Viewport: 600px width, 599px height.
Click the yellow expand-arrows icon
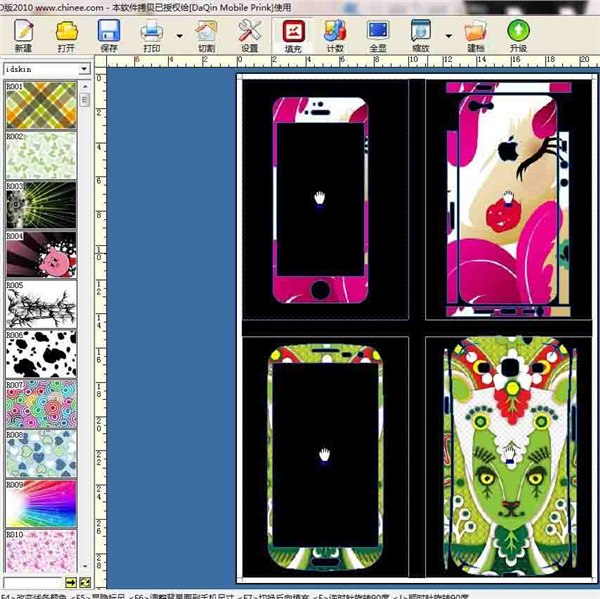coord(85,582)
